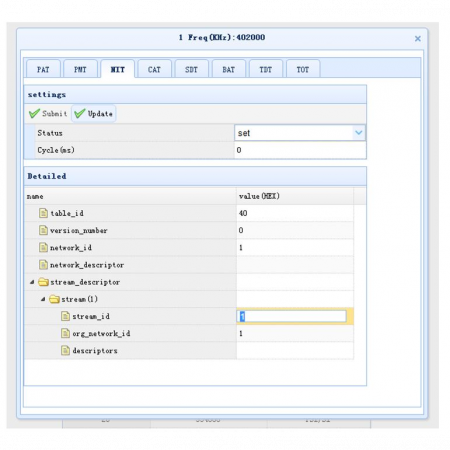This screenshot has width=450, height=450.
Task: Click the Detailed panel header
Action: pyautogui.click(x=195, y=176)
